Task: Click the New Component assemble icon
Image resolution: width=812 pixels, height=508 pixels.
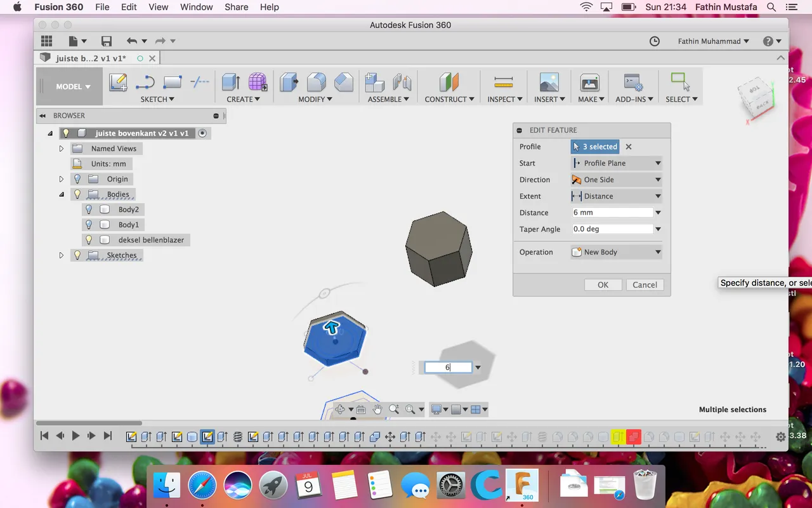Action: pos(375,83)
